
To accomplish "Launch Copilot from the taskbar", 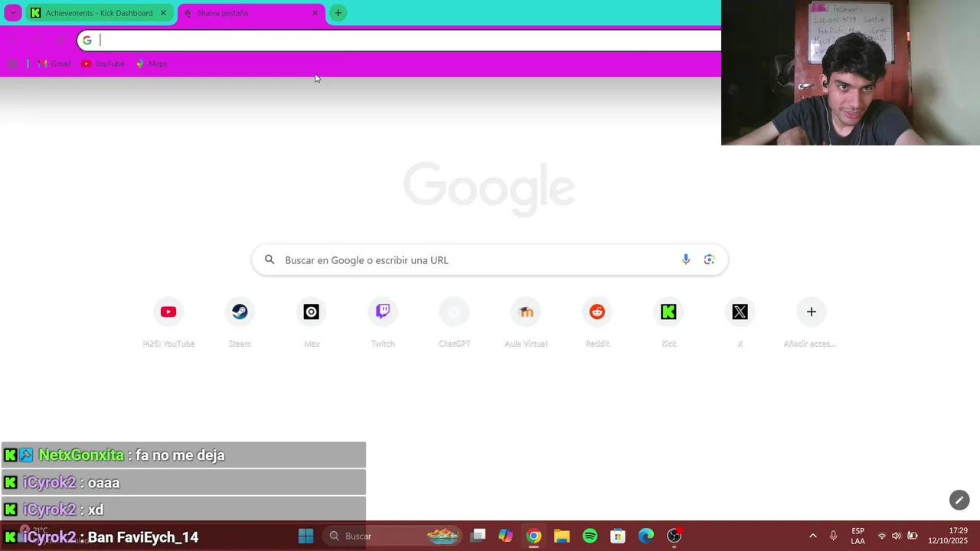I will [x=505, y=536].
